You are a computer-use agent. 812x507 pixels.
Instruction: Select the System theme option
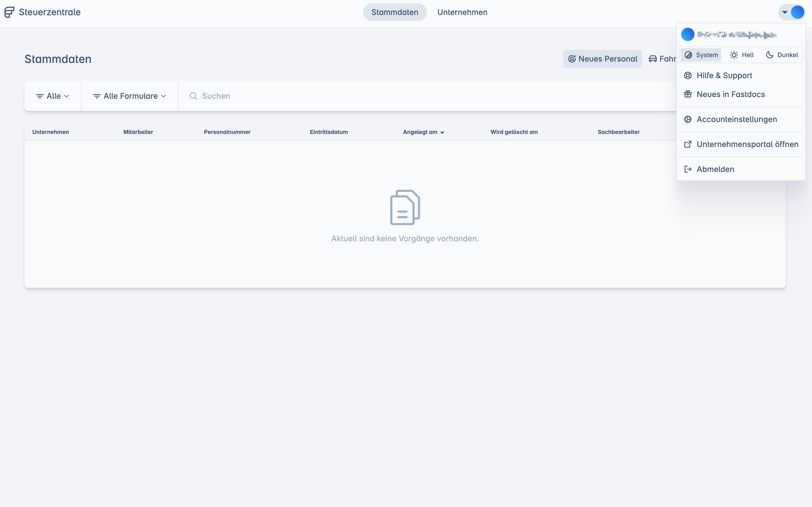pyautogui.click(x=701, y=55)
